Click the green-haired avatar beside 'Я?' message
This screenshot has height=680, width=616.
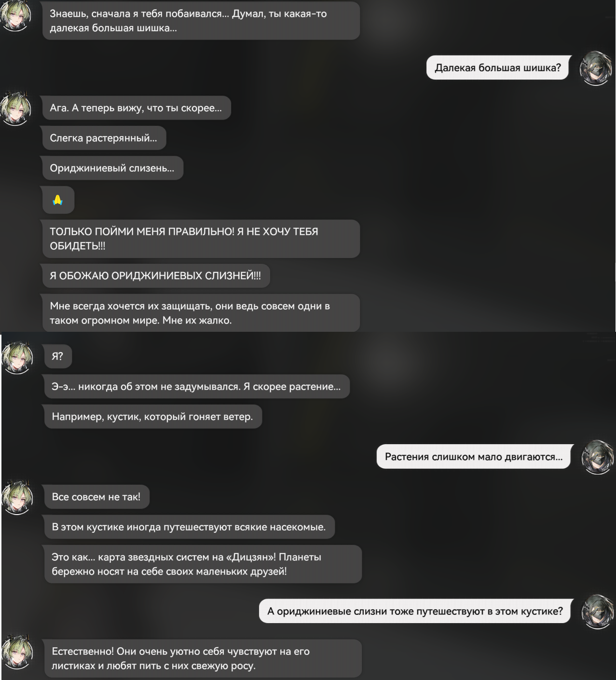click(17, 357)
